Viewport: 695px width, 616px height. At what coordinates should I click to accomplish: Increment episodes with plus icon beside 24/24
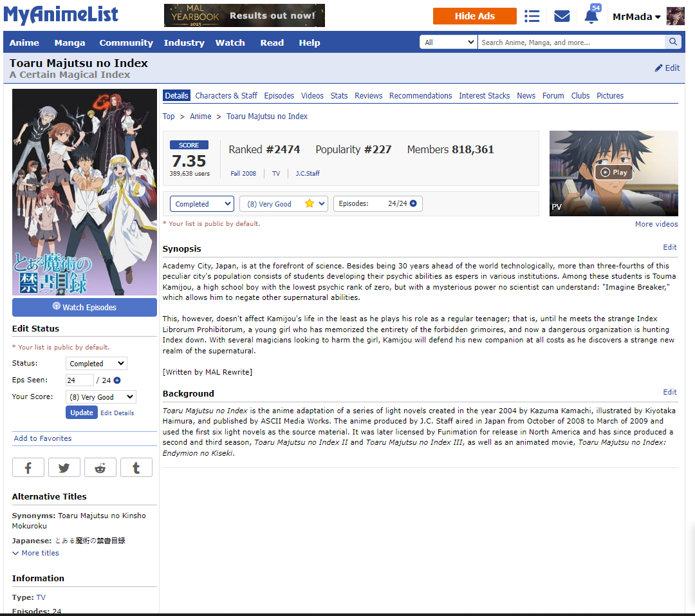coord(413,203)
